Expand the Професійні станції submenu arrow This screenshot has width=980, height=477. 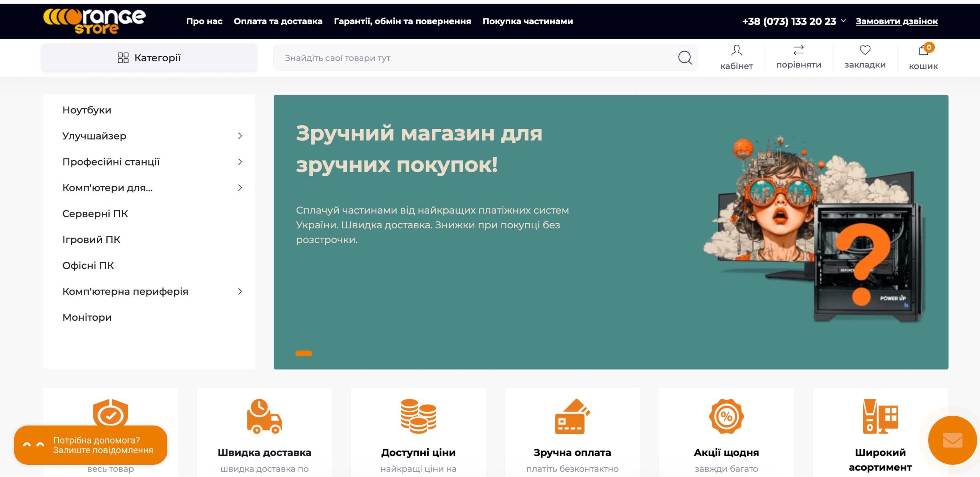[x=240, y=162]
